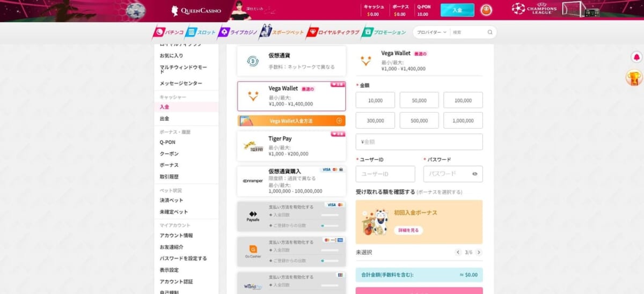Click the Paysafe 入金回数 progress bar

(330, 215)
